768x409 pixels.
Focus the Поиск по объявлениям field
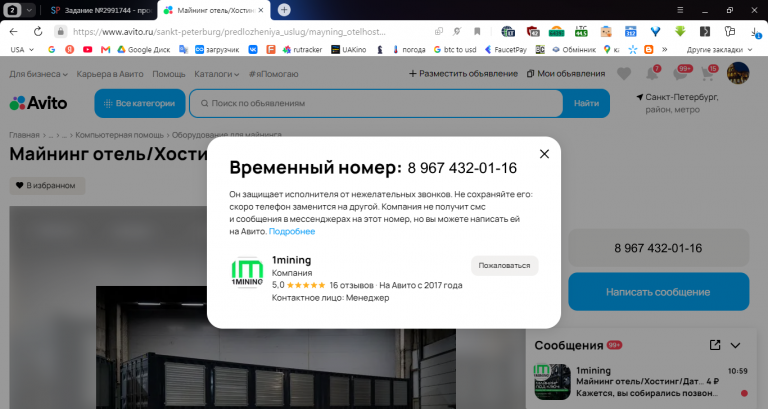pyautogui.click(x=376, y=103)
